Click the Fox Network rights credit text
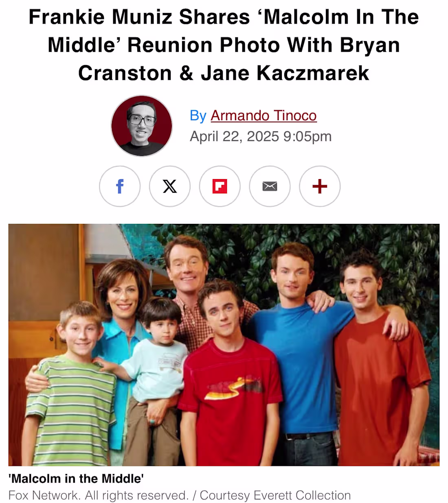 point(99,495)
